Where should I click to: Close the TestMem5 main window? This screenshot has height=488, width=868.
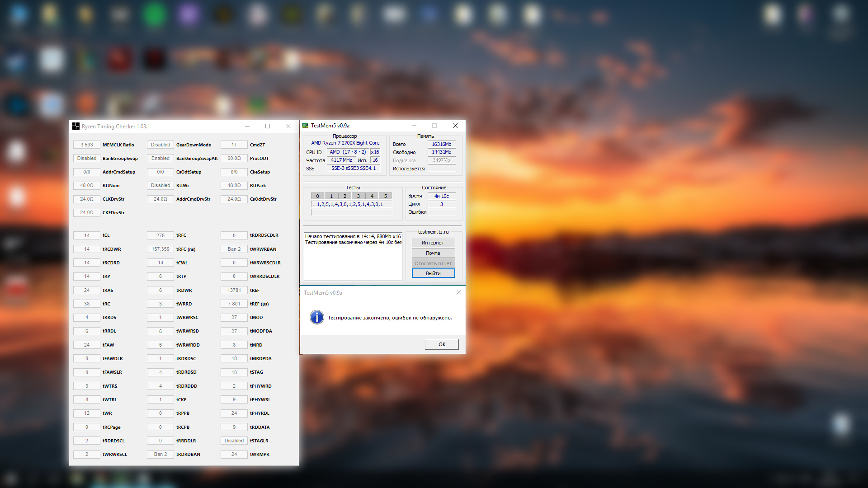(455, 126)
